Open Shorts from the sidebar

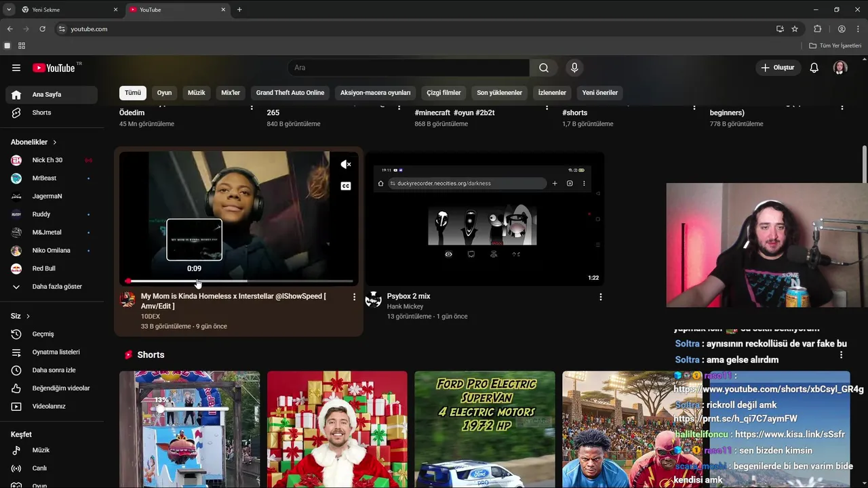point(52,113)
